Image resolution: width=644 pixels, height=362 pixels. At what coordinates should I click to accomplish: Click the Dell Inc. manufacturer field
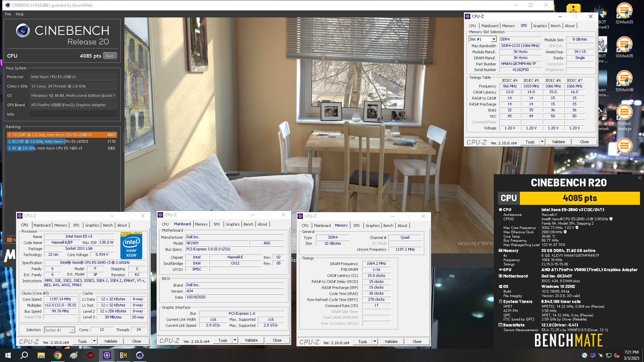coord(235,237)
